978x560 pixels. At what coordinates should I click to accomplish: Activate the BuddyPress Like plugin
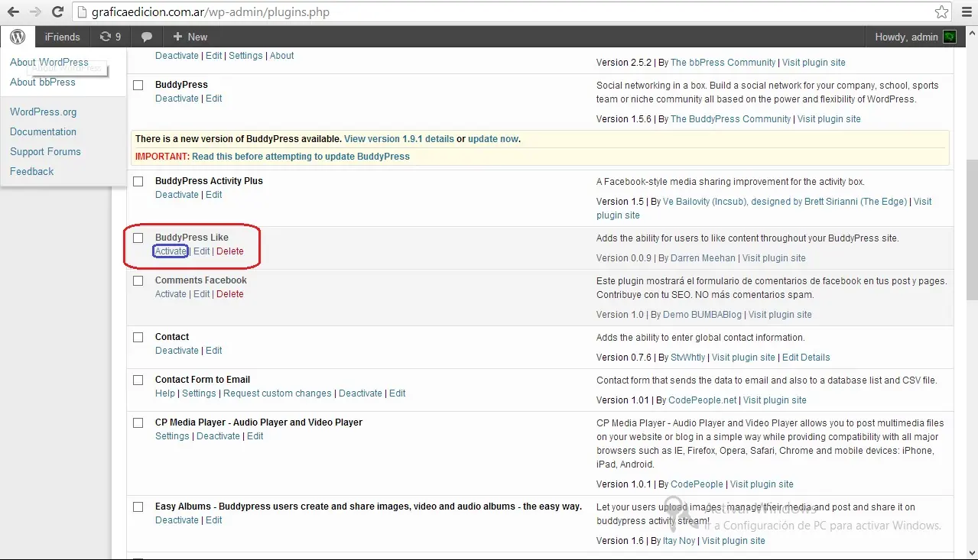(171, 251)
